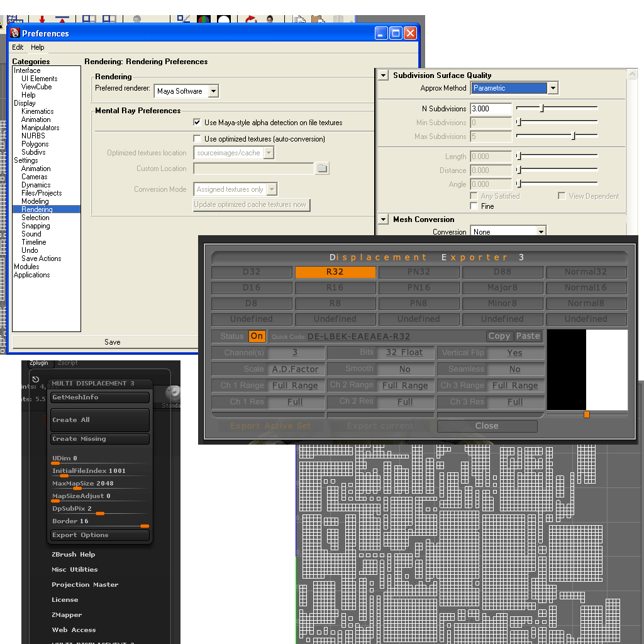Collapse the Subdivision Surface Quality section

pyautogui.click(x=383, y=75)
